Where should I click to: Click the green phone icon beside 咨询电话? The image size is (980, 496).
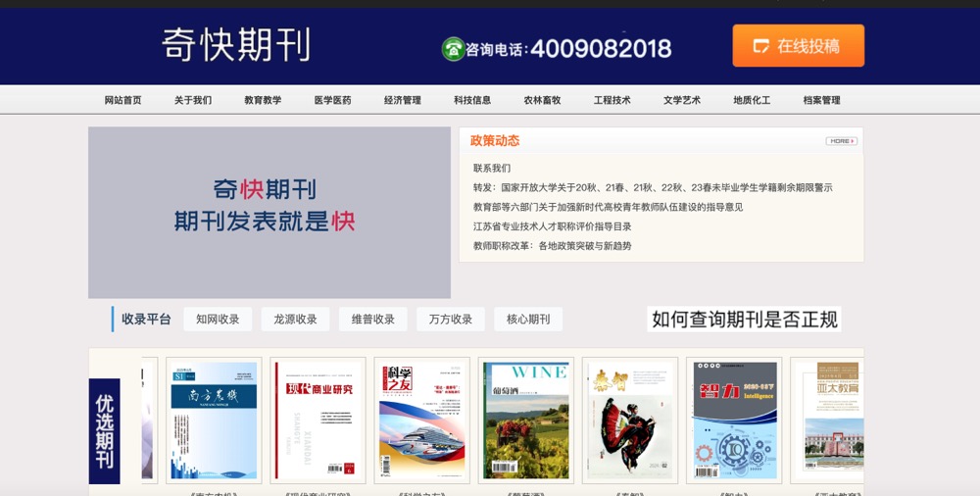click(453, 49)
